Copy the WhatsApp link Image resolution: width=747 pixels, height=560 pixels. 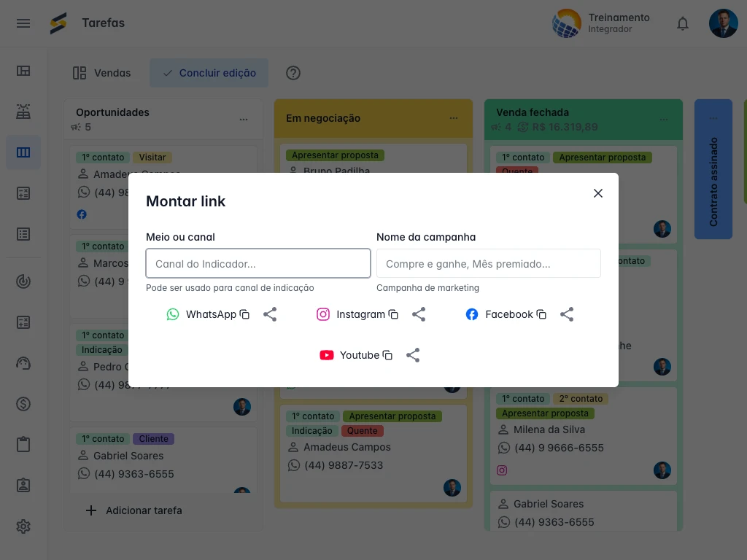245,314
